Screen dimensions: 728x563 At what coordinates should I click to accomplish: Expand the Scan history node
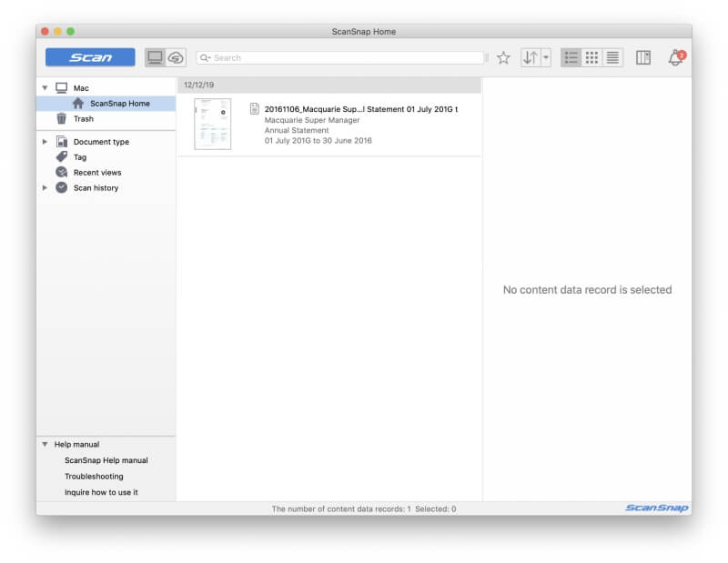[x=45, y=187]
